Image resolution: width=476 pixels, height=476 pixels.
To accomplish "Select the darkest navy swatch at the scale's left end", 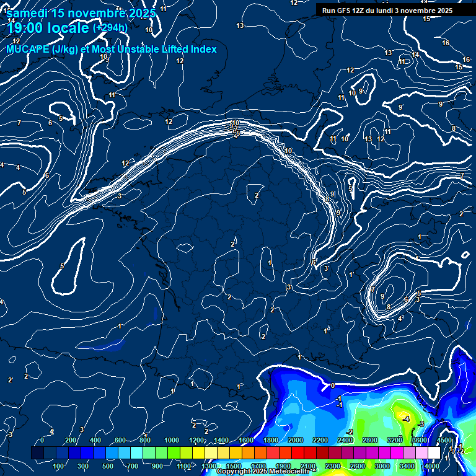I will [x=37, y=452].
